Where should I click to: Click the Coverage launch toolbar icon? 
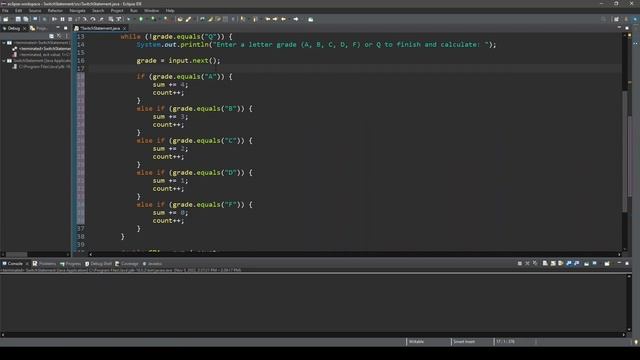tap(153, 19)
